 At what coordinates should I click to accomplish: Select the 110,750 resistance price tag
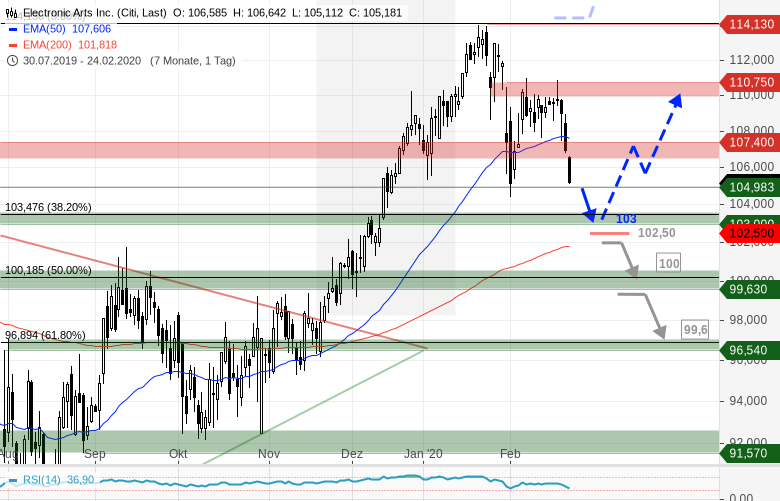[x=749, y=83]
